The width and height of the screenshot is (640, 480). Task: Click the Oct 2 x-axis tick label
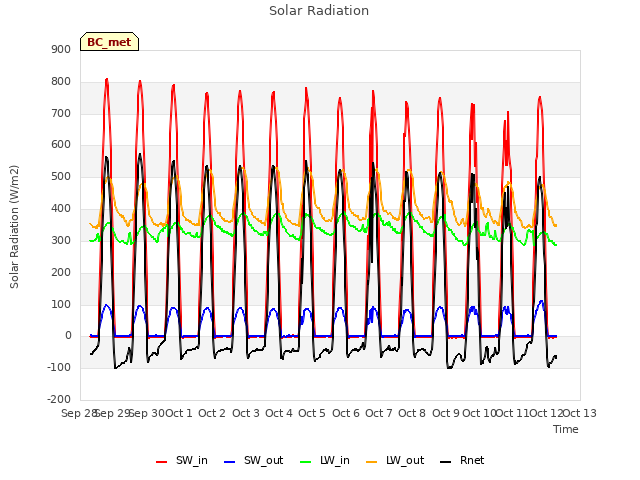pyautogui.click(x=212, y=413)
